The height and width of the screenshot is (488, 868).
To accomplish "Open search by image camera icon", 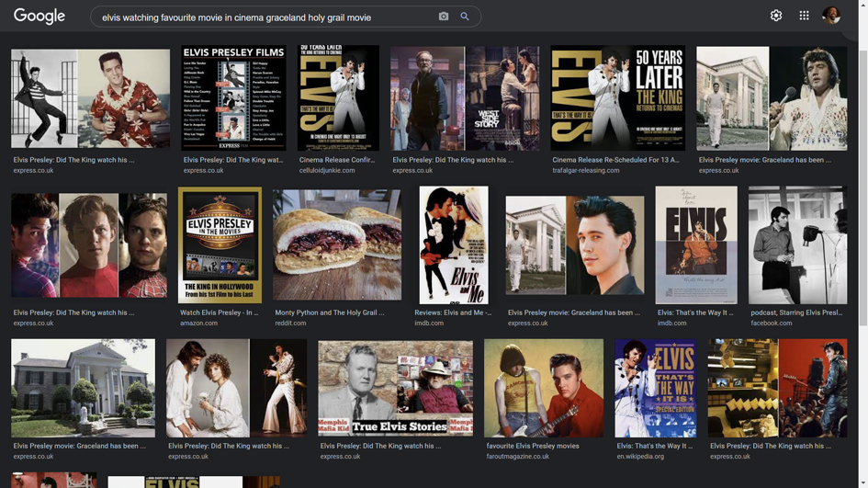I will point(444,17).
